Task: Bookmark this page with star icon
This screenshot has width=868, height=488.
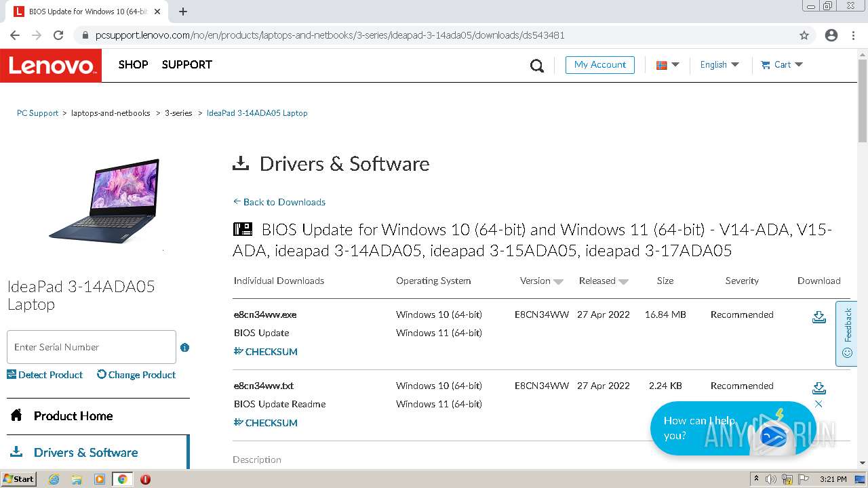Action: pyautogui.click(x=804, y=35)
